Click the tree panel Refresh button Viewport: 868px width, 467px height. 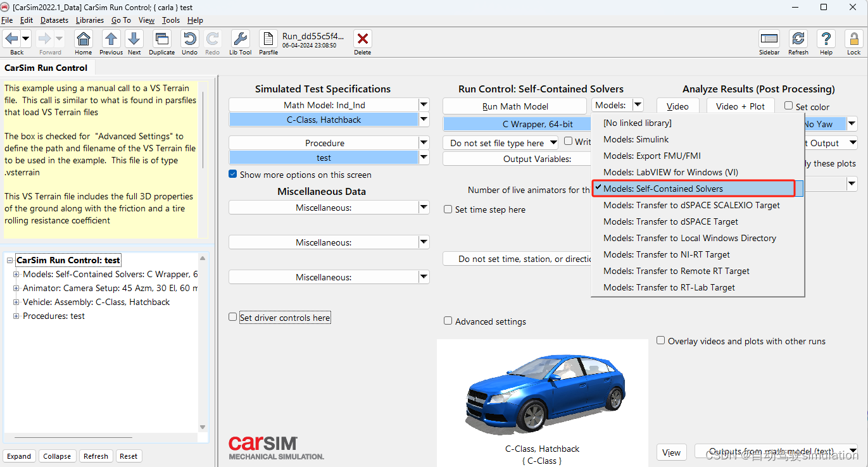[96, 456]
